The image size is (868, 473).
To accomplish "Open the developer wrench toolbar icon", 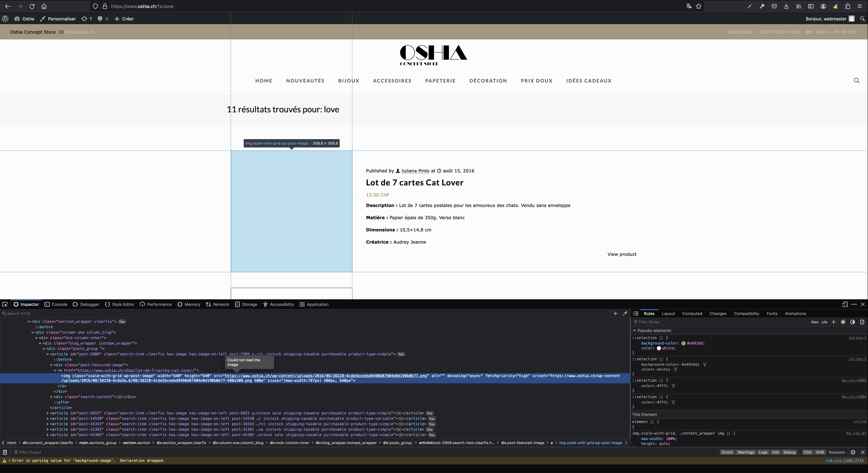I will pyautogui.click(x=762, y=6).
